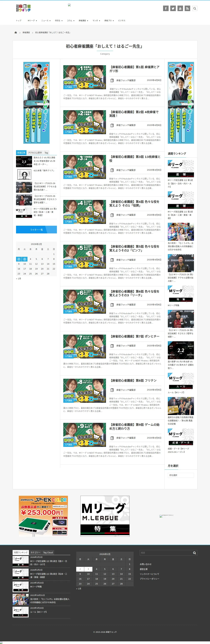Click the ライター一覧 button
The image size is (210, 644).
(x=36, y=229)
